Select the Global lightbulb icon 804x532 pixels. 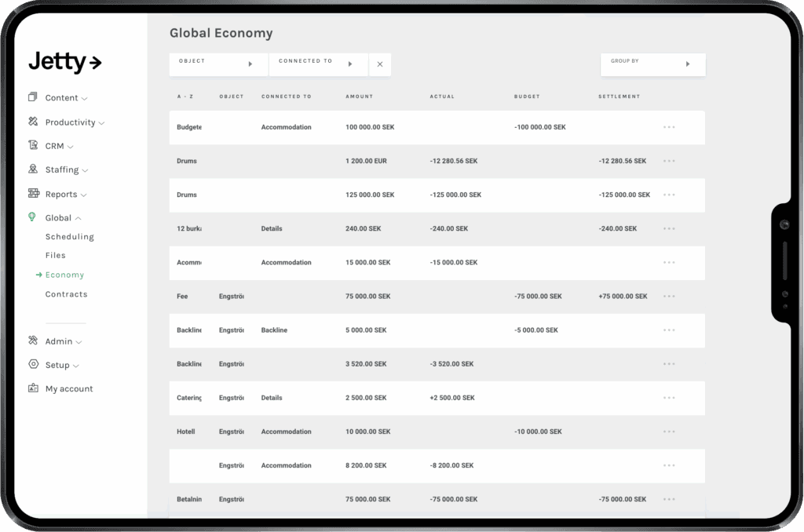click(32, 217)
